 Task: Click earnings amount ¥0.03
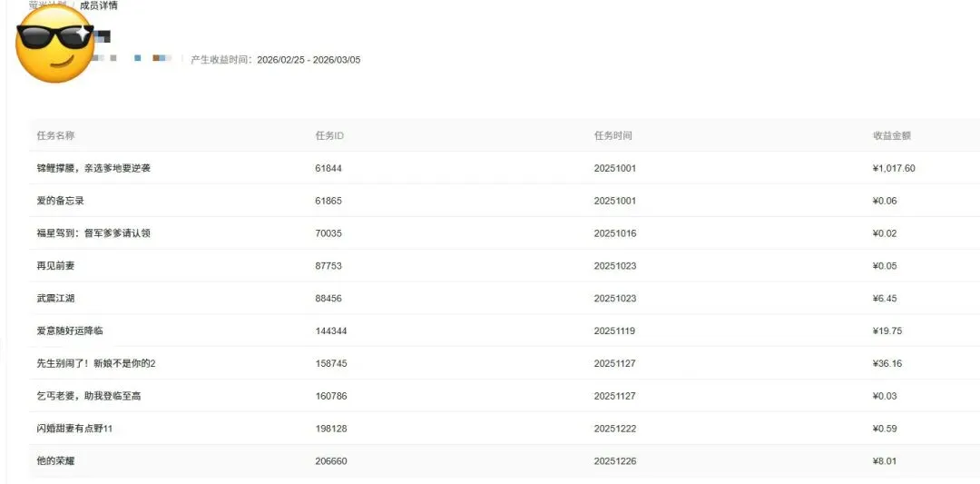click(x=885, y=396)
